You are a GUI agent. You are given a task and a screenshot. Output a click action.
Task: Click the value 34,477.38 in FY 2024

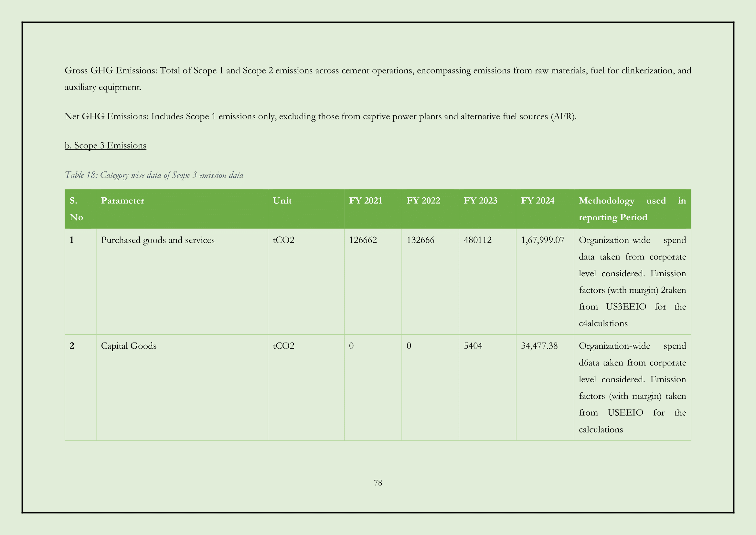[x=539, y=346]
